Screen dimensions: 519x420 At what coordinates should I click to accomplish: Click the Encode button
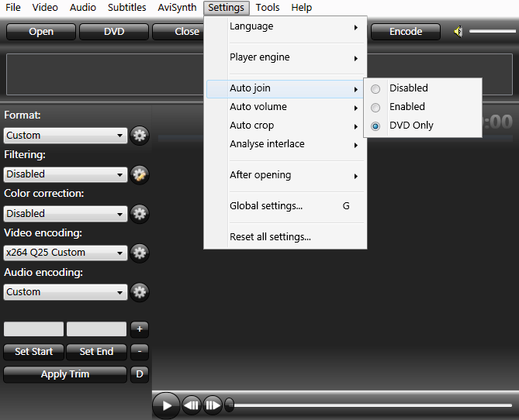pyautogui.click(x=405, y=32)
